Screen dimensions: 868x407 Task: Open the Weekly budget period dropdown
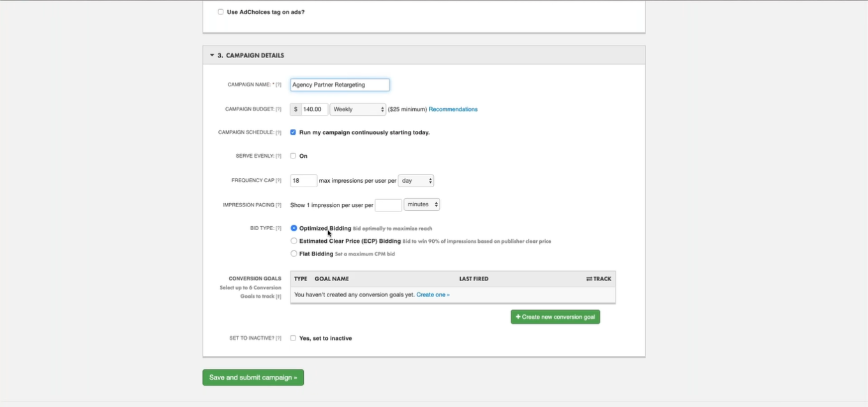pos(357,109)
